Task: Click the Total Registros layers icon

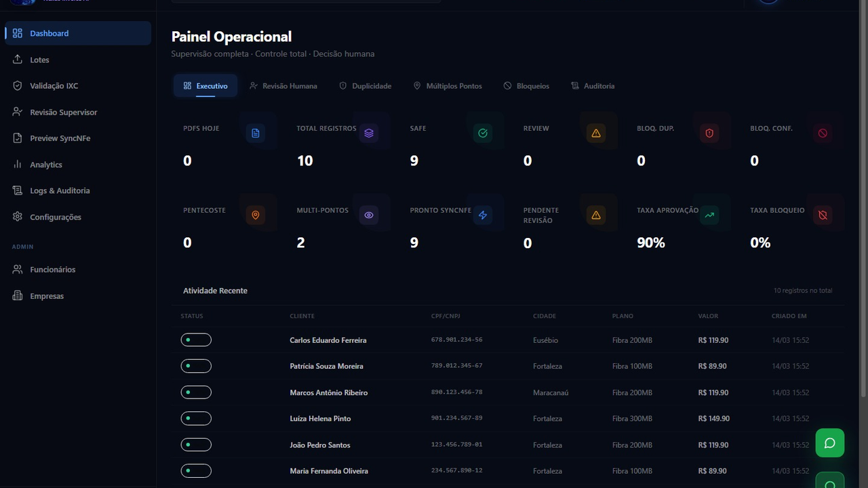Action: pos(369,133)
